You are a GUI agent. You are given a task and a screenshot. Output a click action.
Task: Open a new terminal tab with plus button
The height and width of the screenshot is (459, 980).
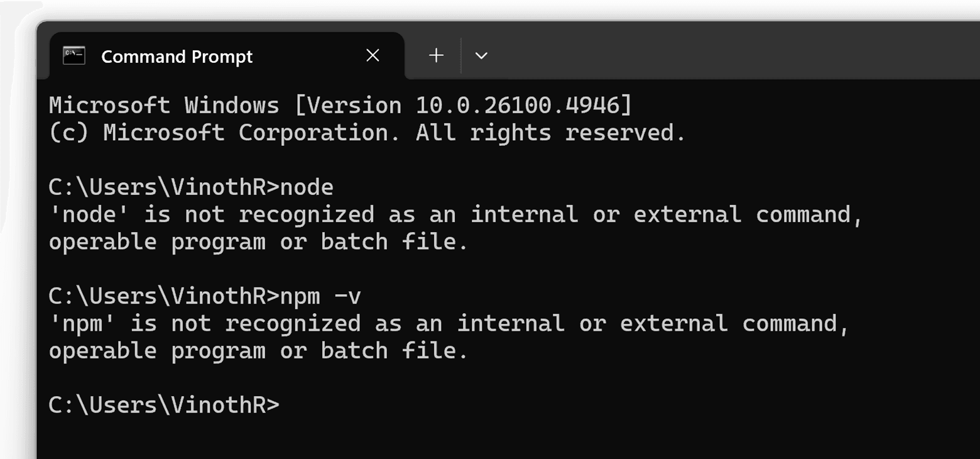point(436,55)
